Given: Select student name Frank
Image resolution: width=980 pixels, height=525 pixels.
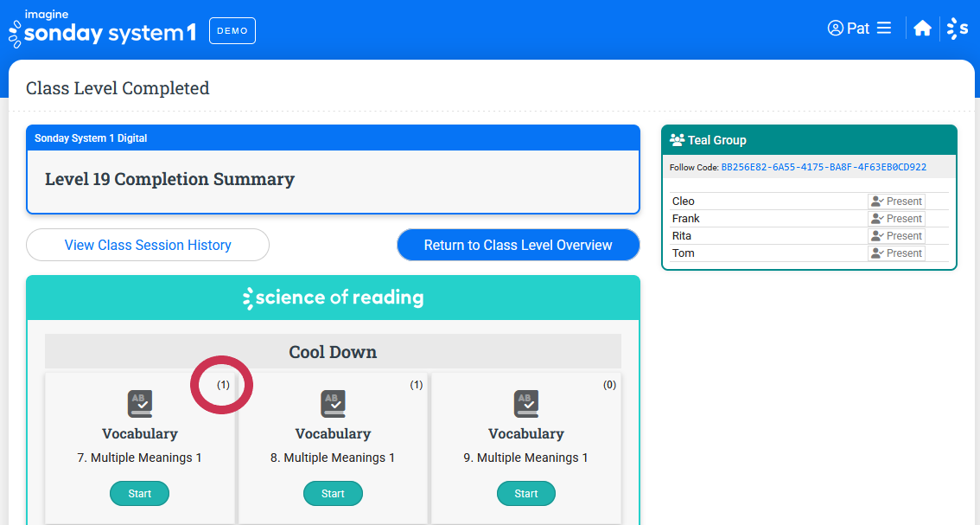Looking at the screenshot, I should point(685,218).
